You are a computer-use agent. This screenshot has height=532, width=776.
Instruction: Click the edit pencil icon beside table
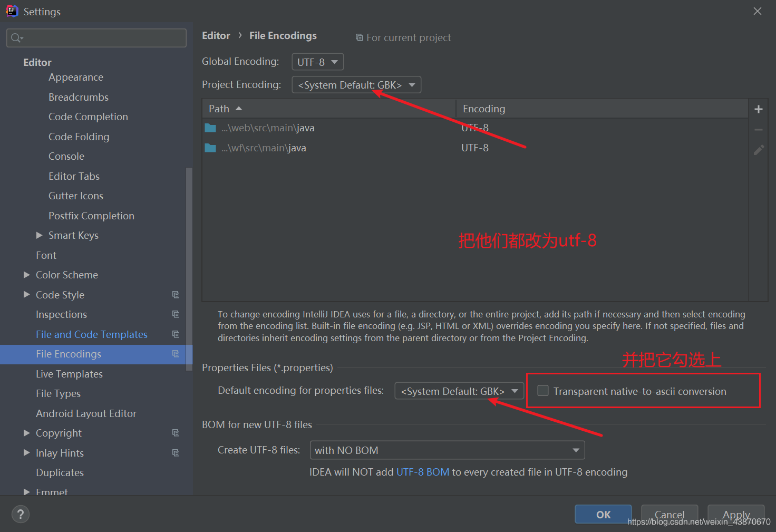[759, 150]
